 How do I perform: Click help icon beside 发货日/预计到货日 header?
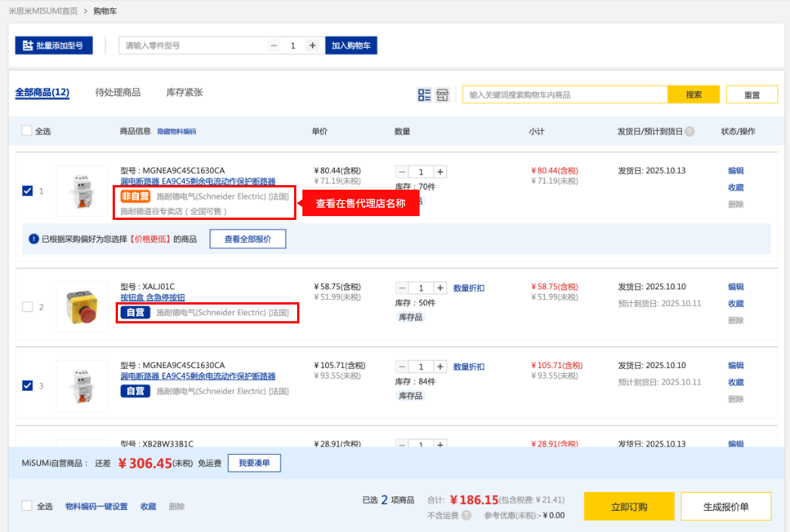pyautogui.click(x=689, y=131)
